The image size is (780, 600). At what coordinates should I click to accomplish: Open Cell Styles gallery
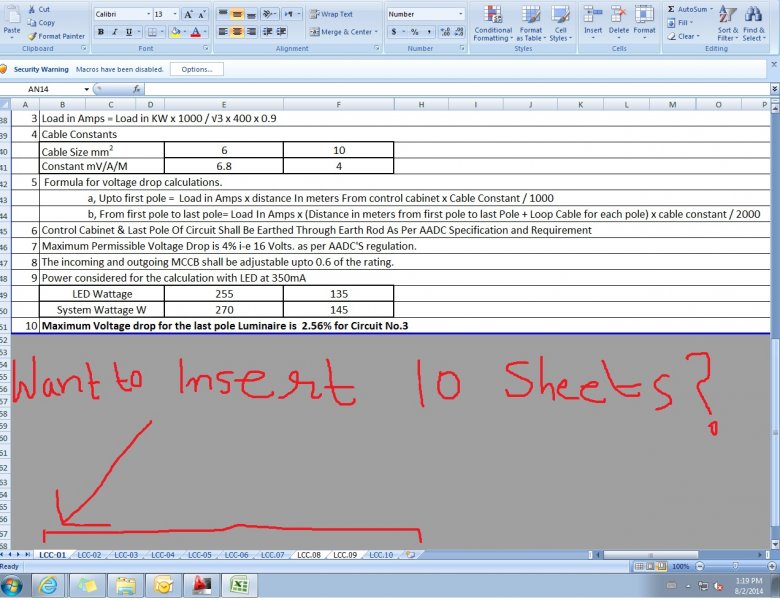[x=561, y=23]
